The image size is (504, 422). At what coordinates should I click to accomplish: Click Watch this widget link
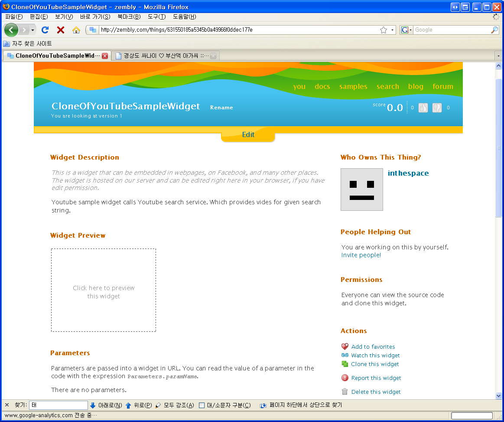tap(375, 355)
